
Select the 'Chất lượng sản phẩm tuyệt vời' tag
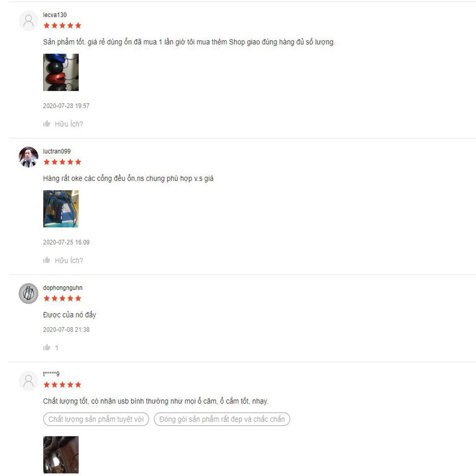[96, 419]
